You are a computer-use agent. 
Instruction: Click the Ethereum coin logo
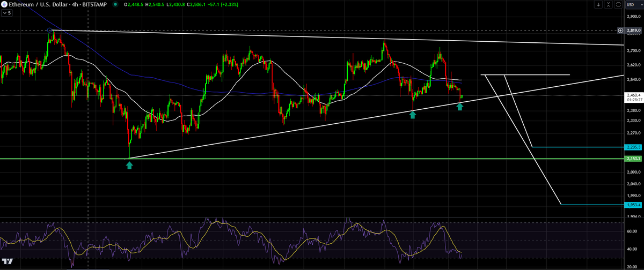[x=4, y=4]
